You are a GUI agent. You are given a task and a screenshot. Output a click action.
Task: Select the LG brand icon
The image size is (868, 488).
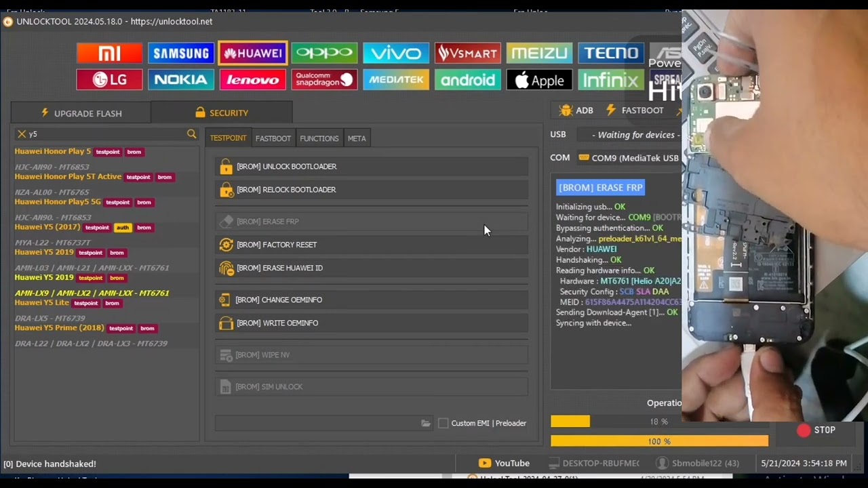coord(109,80)
